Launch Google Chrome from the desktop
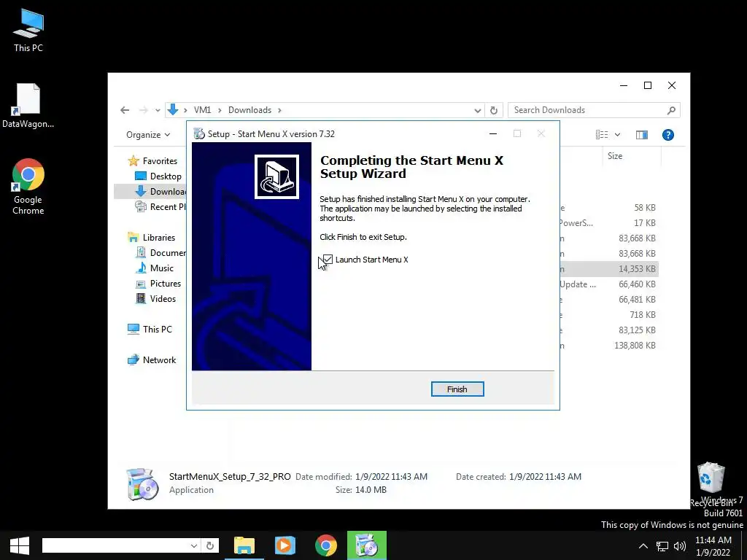The width and height of the screenshot is (747, 560). coord(28,187)
